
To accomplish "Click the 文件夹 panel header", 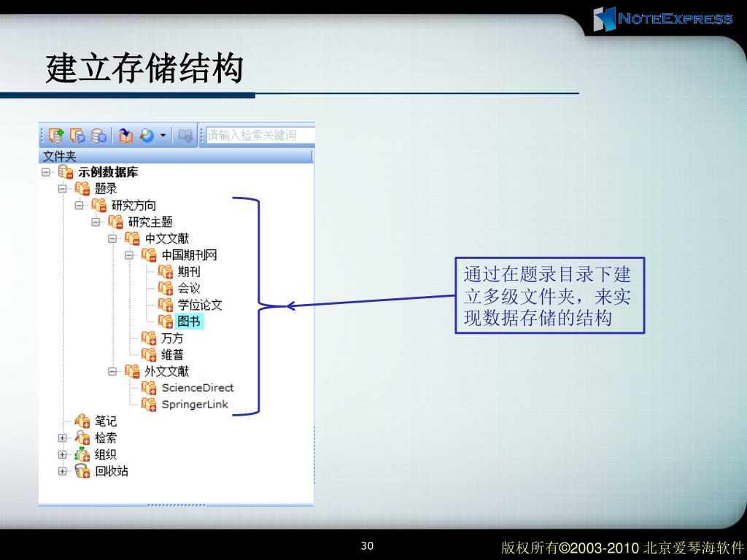I will click(175, 156).
